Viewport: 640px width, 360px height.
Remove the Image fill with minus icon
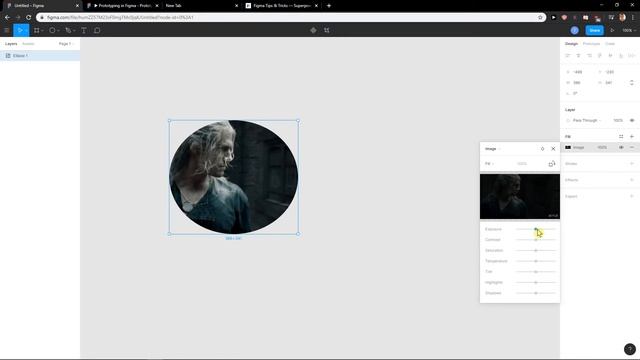[632, 147]
